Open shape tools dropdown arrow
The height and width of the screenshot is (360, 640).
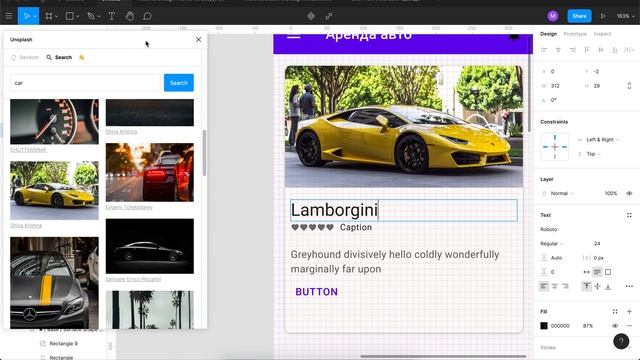tap(78, 16)
